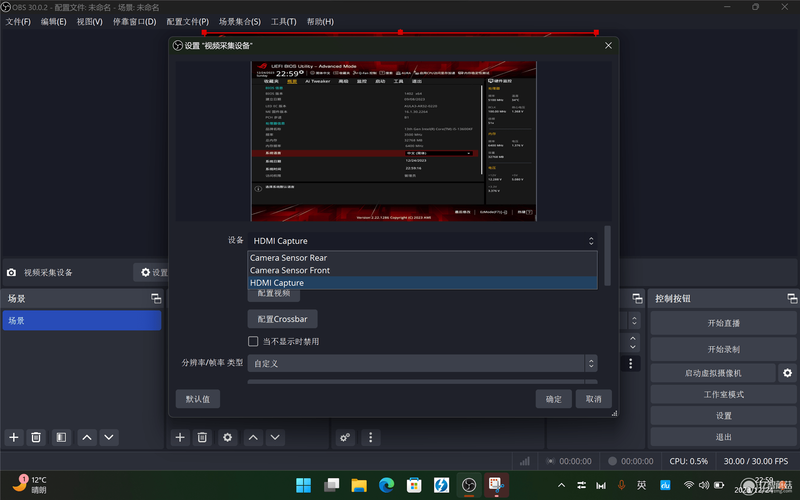Move the source up in Sources panel

[x=253, y=437]
